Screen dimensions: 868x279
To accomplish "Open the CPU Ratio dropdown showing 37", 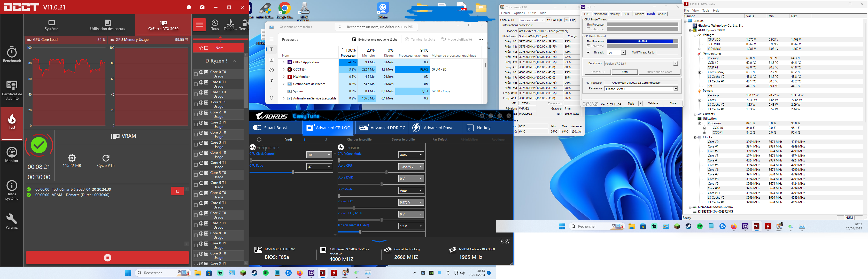I will [x=319, y=166].
